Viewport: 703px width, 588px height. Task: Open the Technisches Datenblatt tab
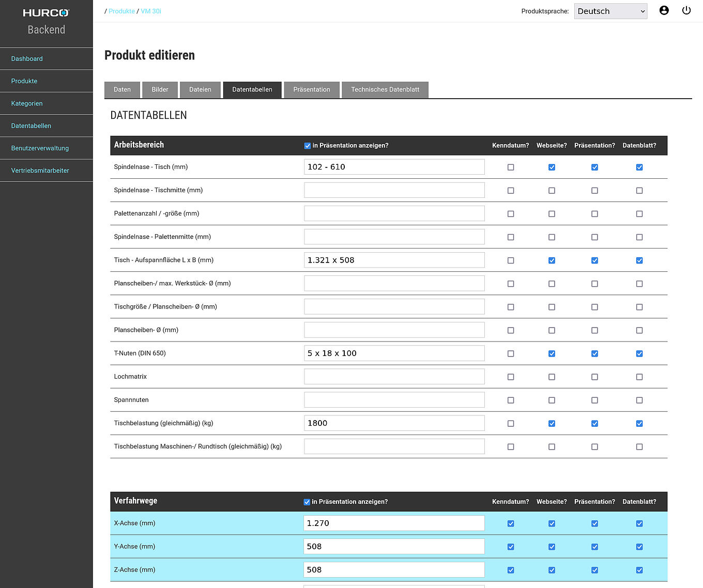tap(385, 89)
